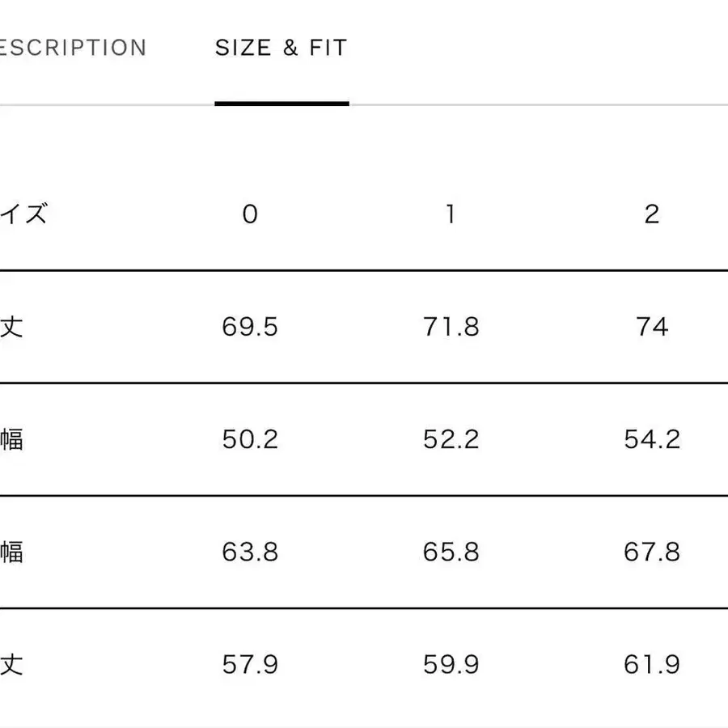Screen dimensions: 728x728
Task: Click the 74 value for size 2
Action: coord(652,327)
